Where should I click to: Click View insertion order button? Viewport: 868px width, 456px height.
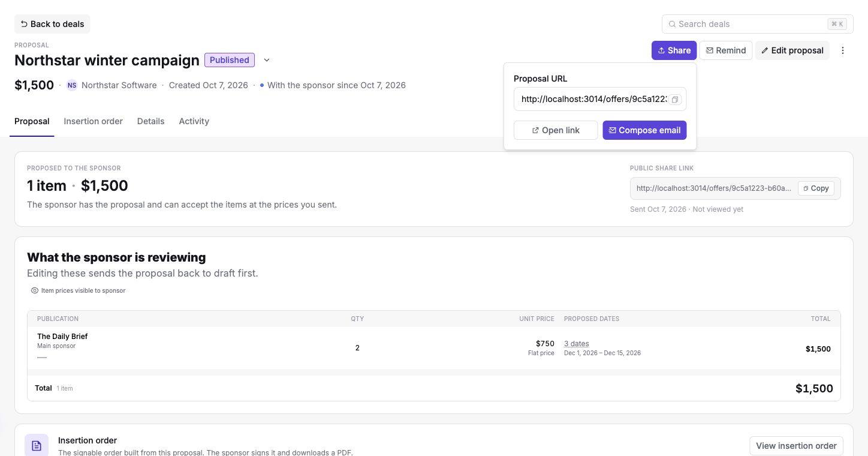(x=796, y=446)
